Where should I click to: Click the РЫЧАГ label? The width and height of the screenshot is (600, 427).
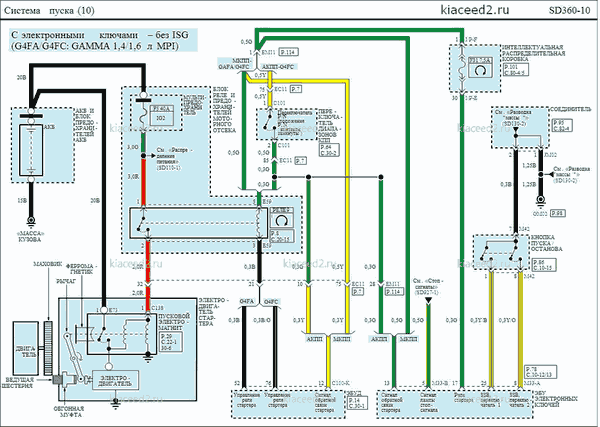(x=66, y=281)
